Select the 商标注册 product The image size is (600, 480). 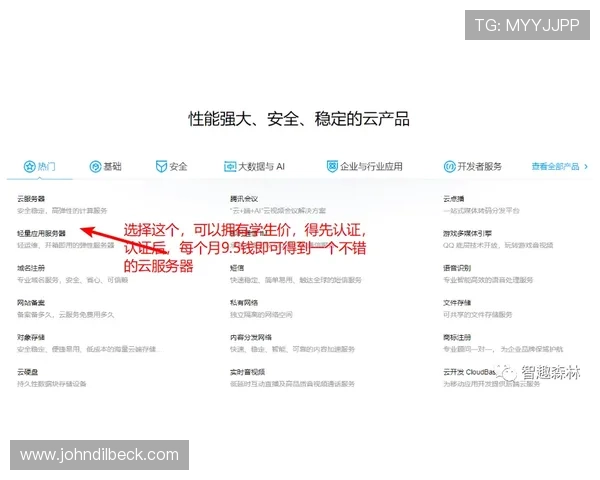pos(457,337)
